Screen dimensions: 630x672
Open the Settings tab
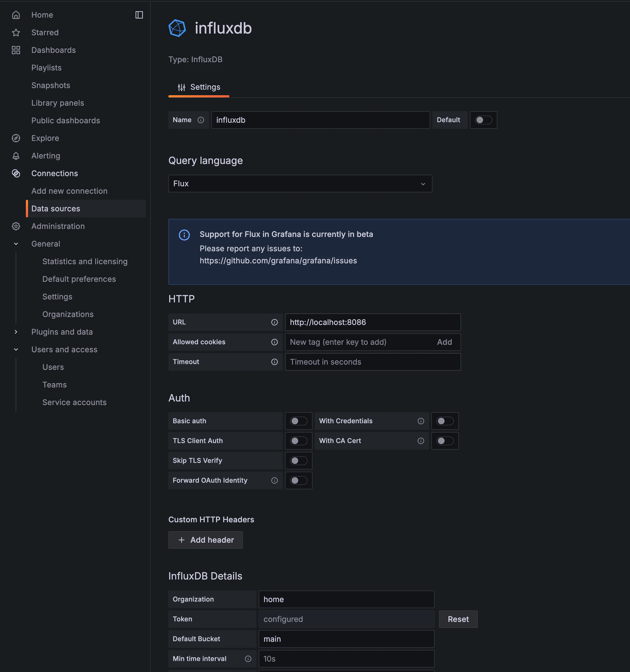[199, 87]
